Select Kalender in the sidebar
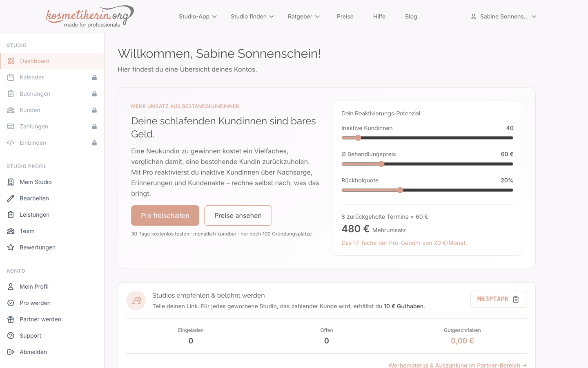This screenshot has width=588, height=368. click(52, 77)
